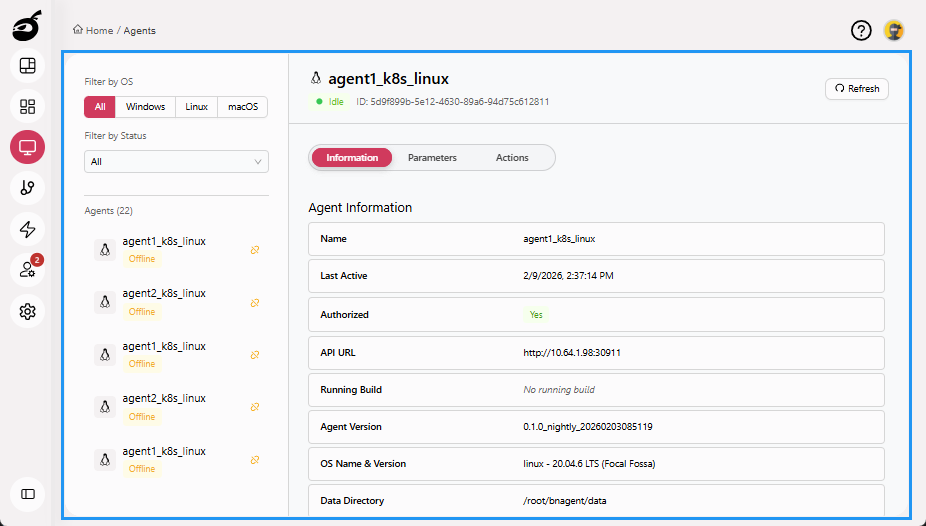Open the Agents monitor icon in sidebar
Screen dimensions: 926x526
27,148
